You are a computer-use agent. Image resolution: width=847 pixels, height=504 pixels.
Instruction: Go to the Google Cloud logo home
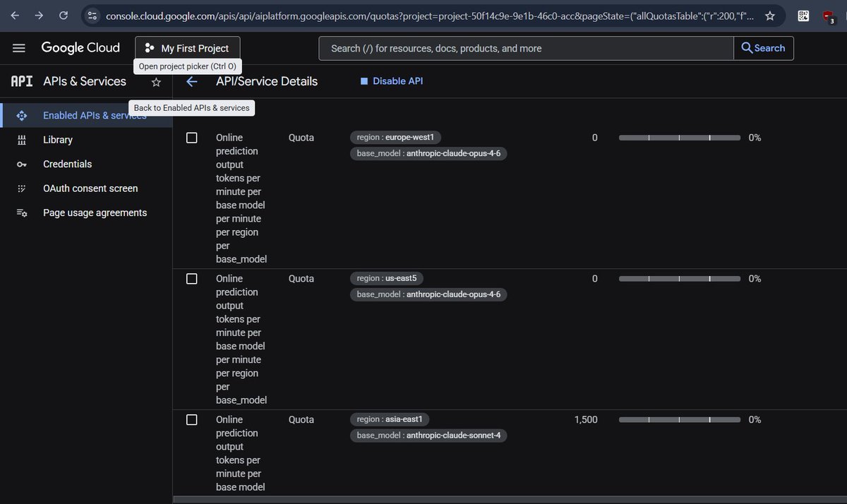tap(80, 48)
